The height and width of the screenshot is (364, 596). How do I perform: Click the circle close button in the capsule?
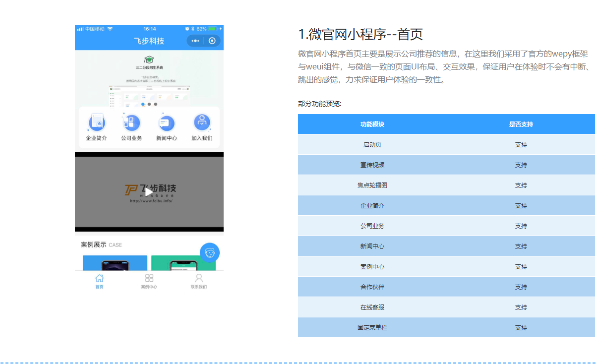coord(212,41)
